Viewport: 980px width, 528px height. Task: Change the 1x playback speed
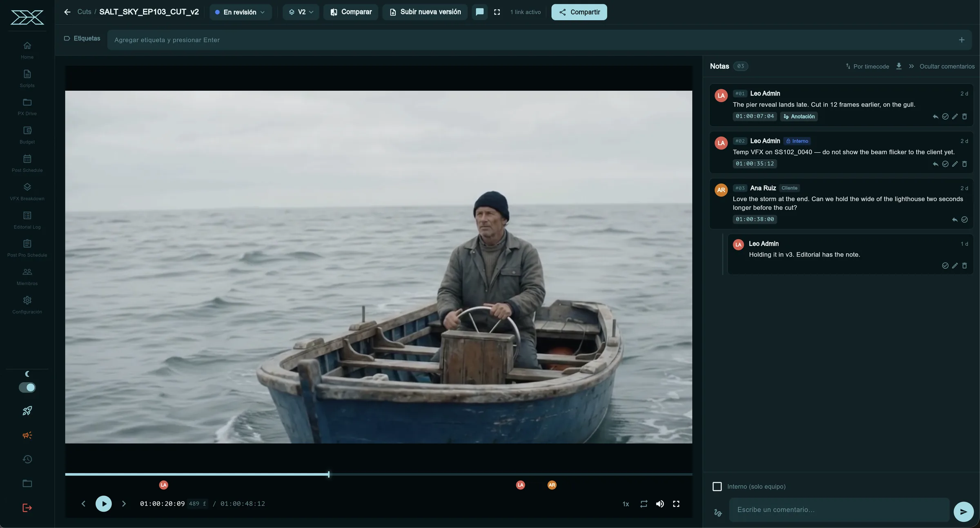(626, 504)
